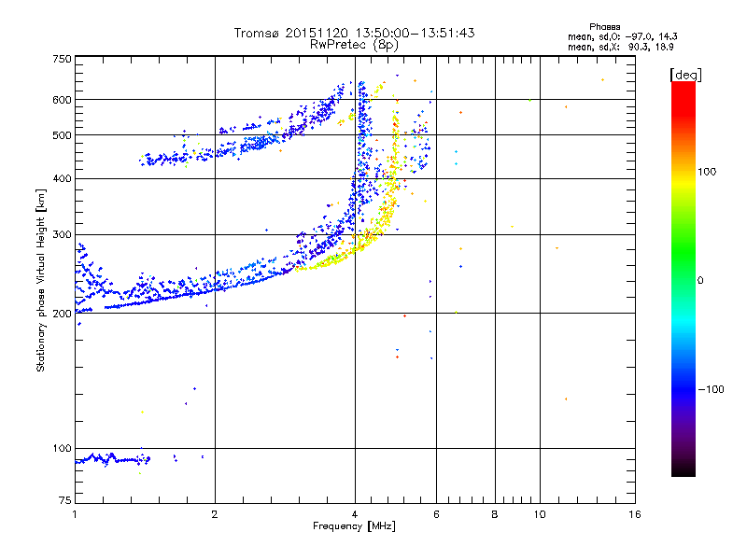The image size is (747, 560).
Task: Click the 400 tick label on the height axis
Action: (63, 179)
